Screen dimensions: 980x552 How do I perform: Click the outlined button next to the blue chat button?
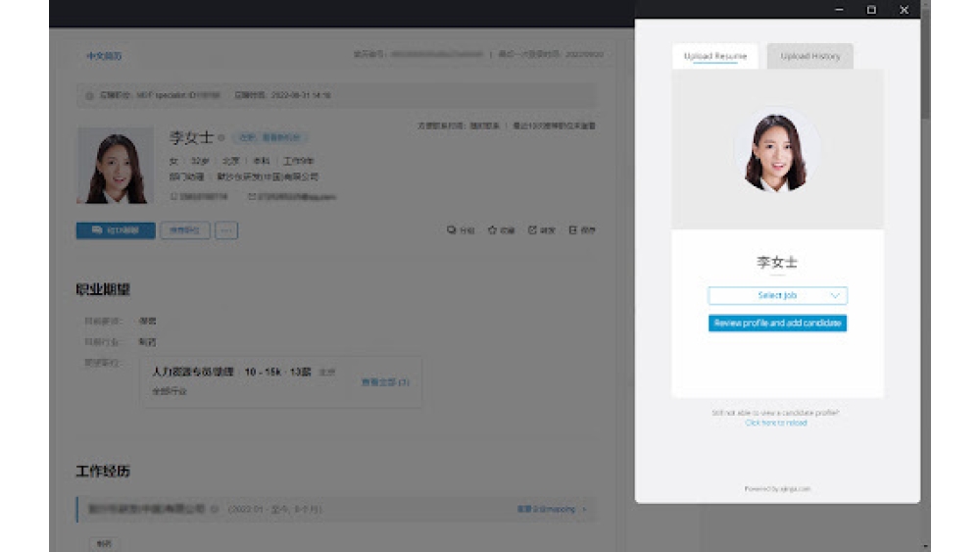click(185, 230)
